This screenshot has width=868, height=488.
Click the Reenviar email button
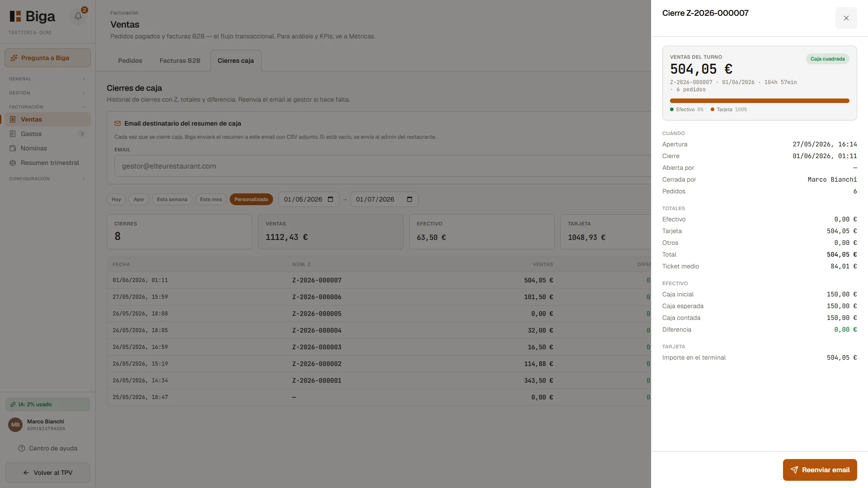820,470
